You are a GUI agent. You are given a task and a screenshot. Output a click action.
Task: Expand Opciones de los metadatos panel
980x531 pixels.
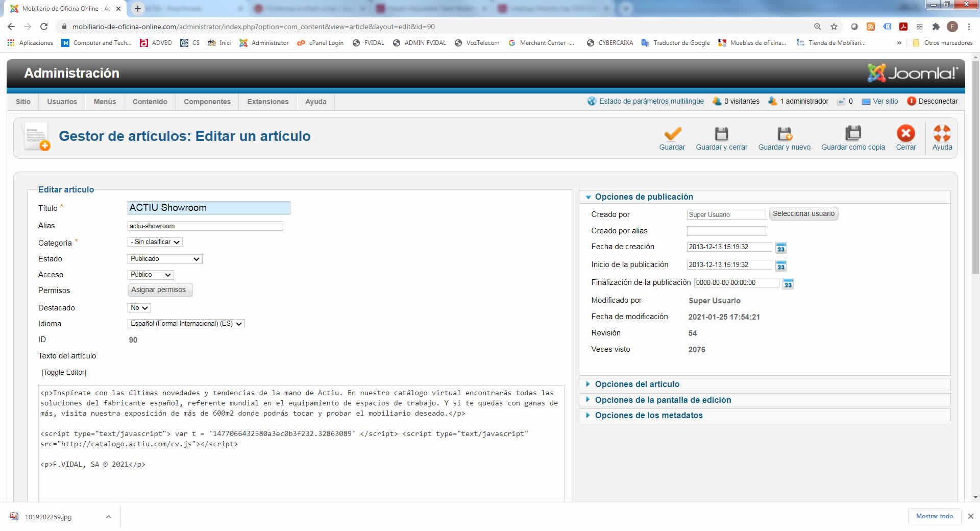649,416
